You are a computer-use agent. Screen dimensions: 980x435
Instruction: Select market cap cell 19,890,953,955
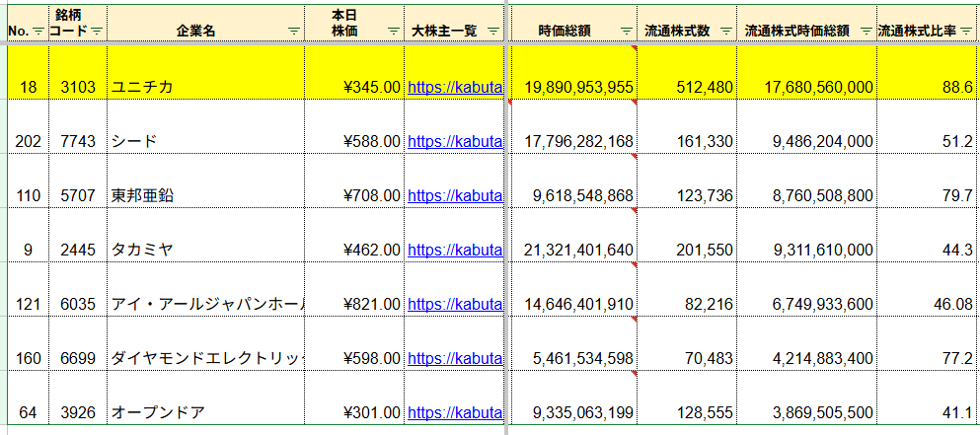(x=573, y=73)
